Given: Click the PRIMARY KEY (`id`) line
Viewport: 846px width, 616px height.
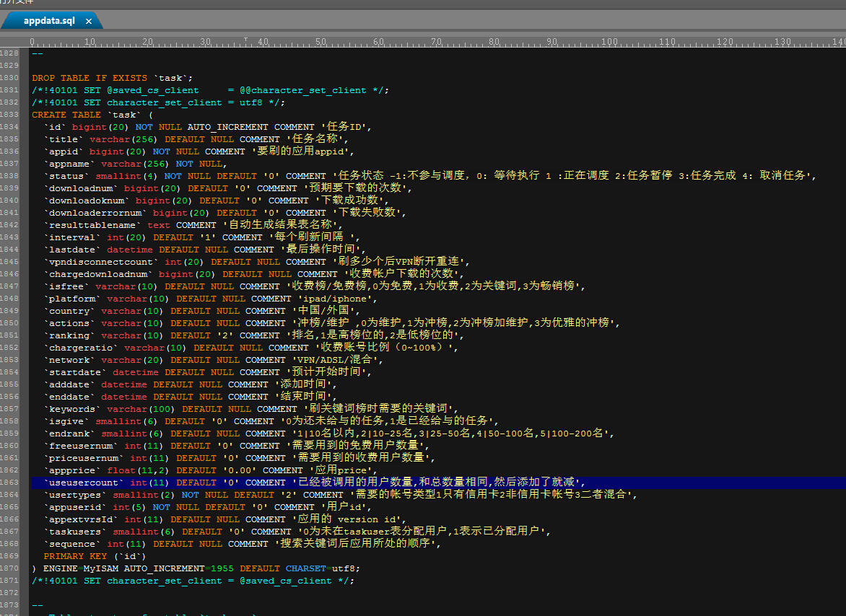Looking at the screenshot, I should (x=95, y=556).
